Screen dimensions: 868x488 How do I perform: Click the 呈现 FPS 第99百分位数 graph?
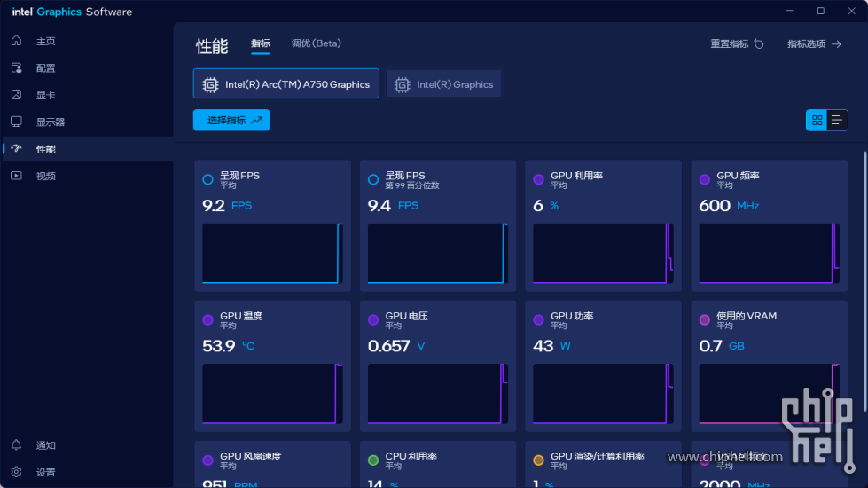(x=438, y=253)
